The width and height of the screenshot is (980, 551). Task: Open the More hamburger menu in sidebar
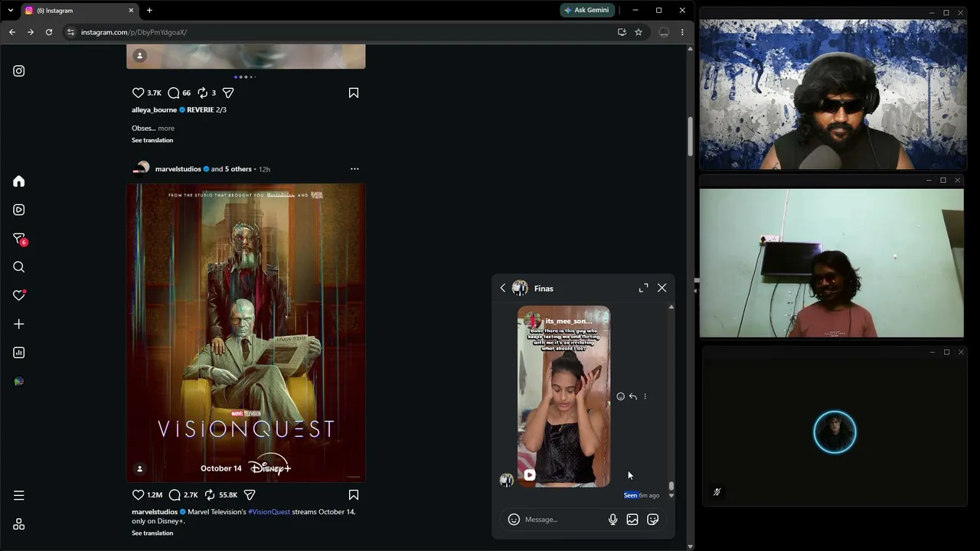coord(19,496)
